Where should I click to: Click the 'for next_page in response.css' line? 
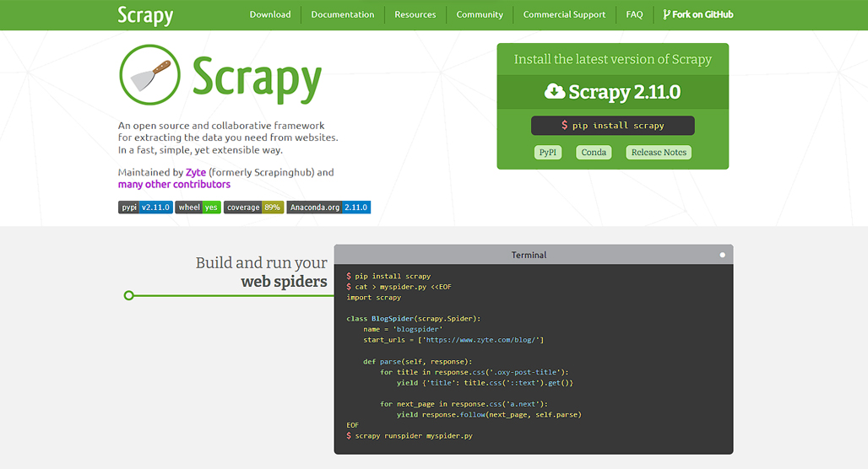tap(464, 404)
